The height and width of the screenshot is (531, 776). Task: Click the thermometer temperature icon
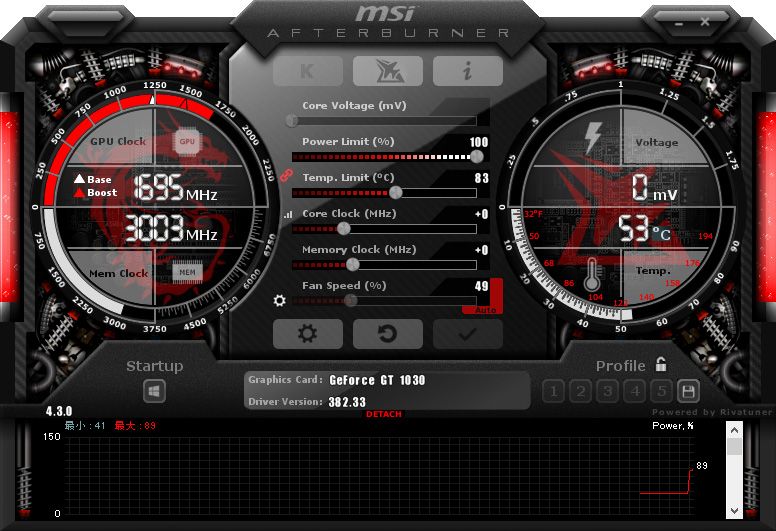coord(591,275)
